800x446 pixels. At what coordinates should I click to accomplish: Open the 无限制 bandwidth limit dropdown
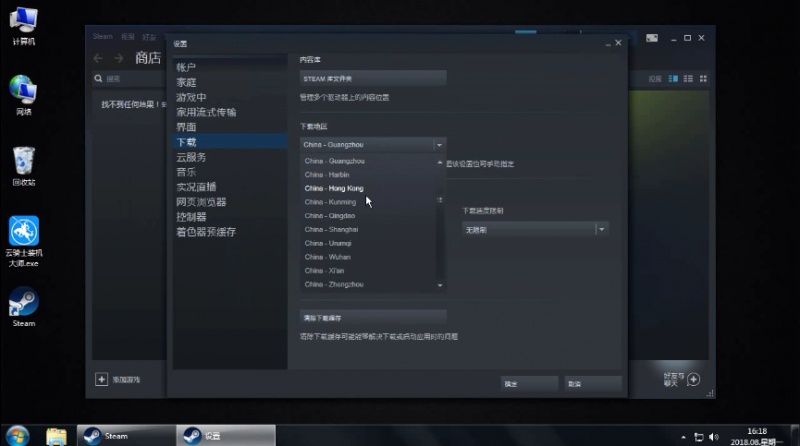[535, 230]
